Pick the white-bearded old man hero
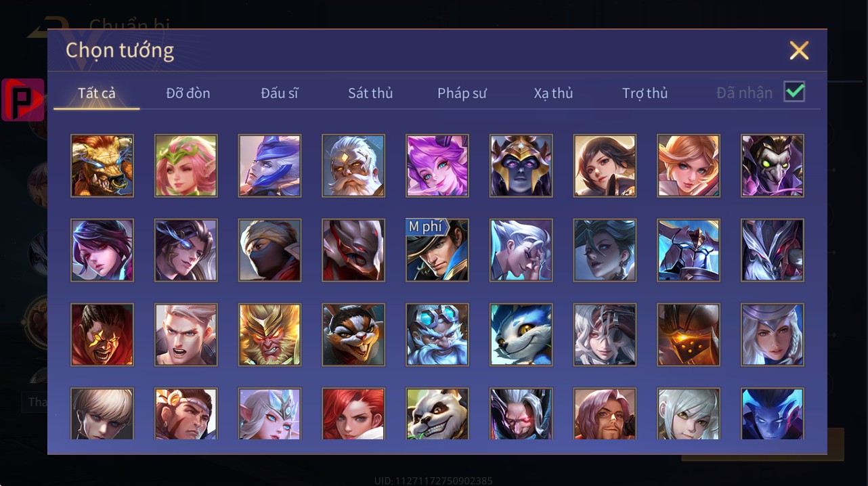The width and height of the screenshot is (868, 486). [353, 166]
